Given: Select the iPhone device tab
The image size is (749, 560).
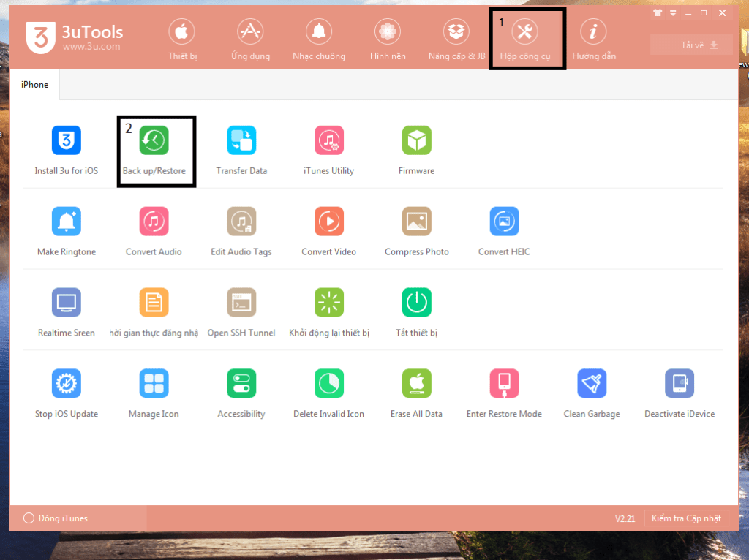Looking at the screenshot, I should [34, 85].
